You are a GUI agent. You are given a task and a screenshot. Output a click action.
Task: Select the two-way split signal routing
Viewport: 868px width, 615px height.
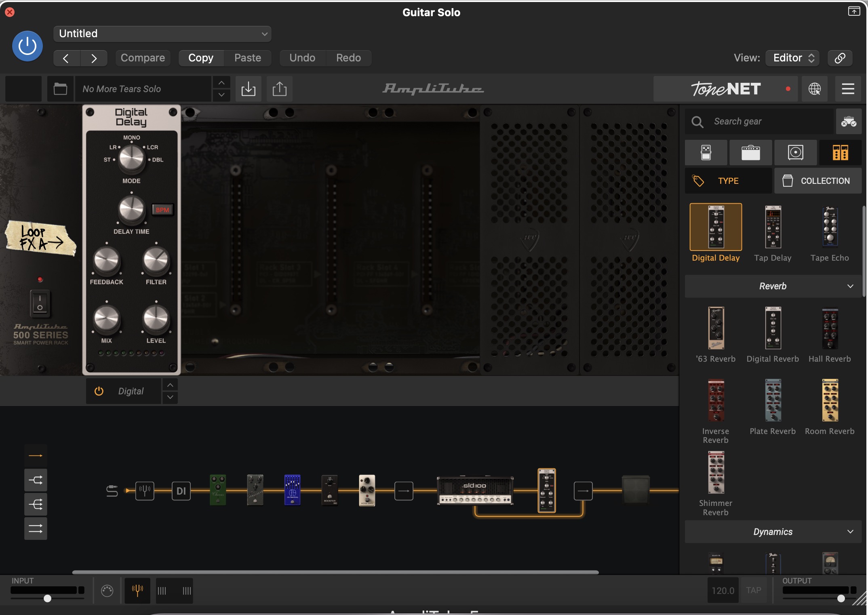pyautogui.click(x=36, y=480)
